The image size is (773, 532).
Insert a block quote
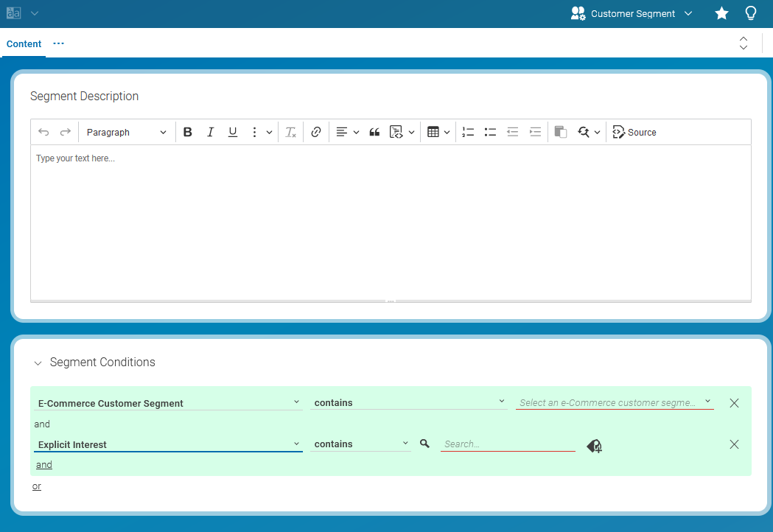(x=374, y=132)
